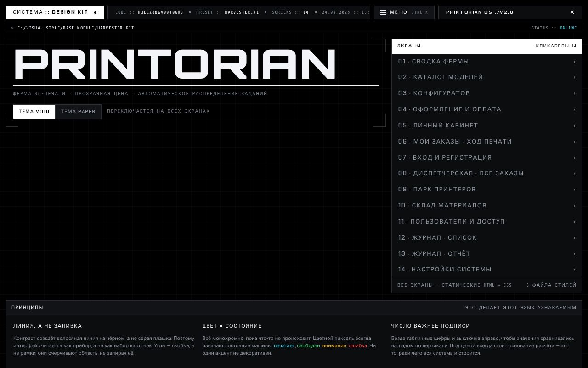Click the HARVESTER.V1 preset value
The width and height of the screenshot is (588, 368).
coord(242,12)
